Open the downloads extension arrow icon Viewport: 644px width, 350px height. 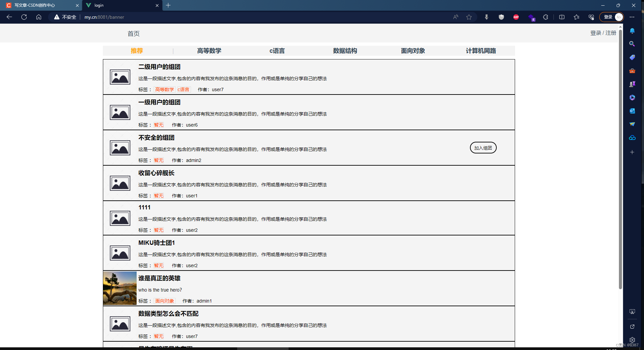[486, 17]
